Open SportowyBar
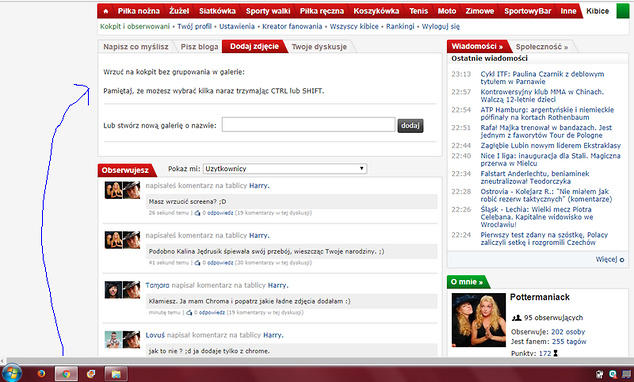The image size is (634, 382). tap(528, 11)
